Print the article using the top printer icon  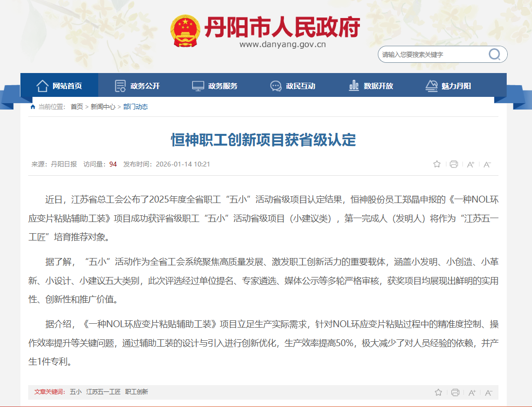[x=454, y=164]
